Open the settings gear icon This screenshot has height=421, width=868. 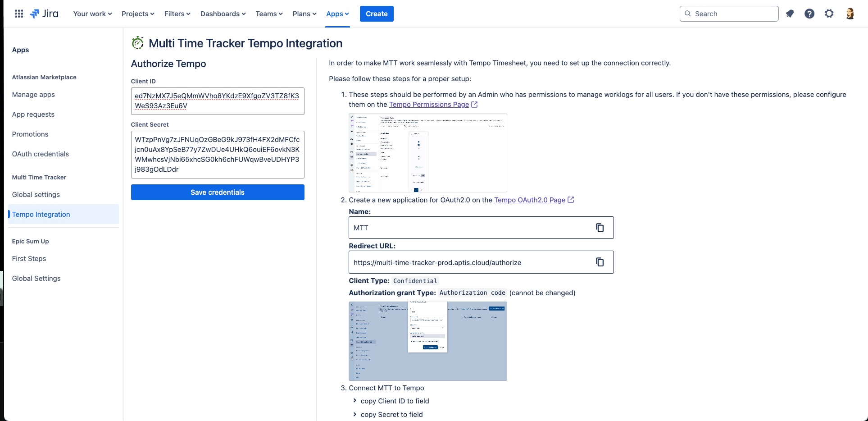(x=829, y=14)
